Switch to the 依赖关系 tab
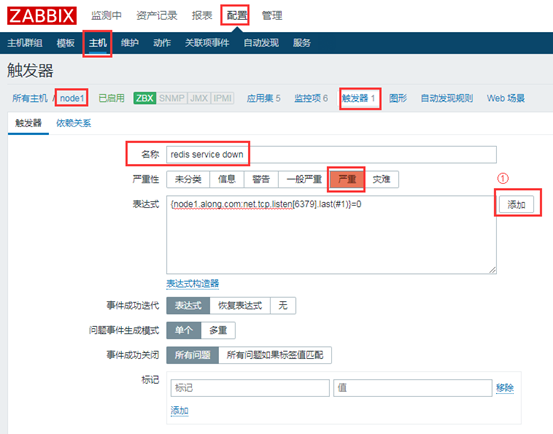This screenshot has width=553, height=434. [x=74, y=123]
